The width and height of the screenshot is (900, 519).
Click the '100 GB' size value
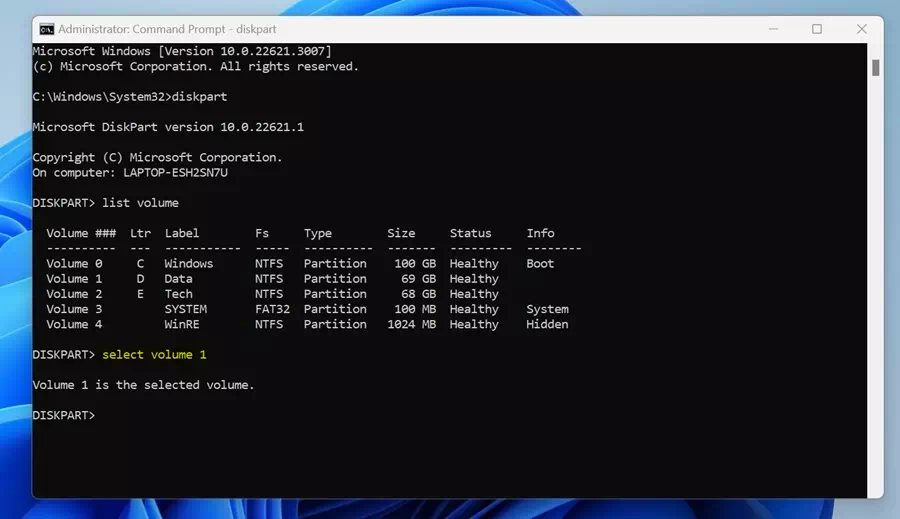click(415, 264)
